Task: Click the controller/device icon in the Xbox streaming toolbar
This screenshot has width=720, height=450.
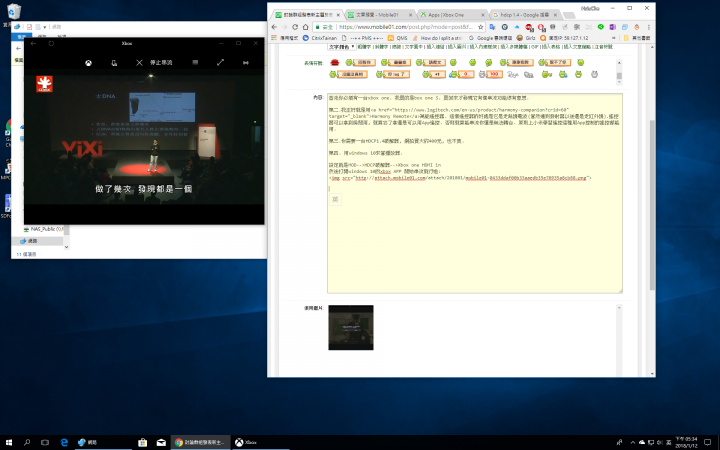Action: (x=114, y=63)
